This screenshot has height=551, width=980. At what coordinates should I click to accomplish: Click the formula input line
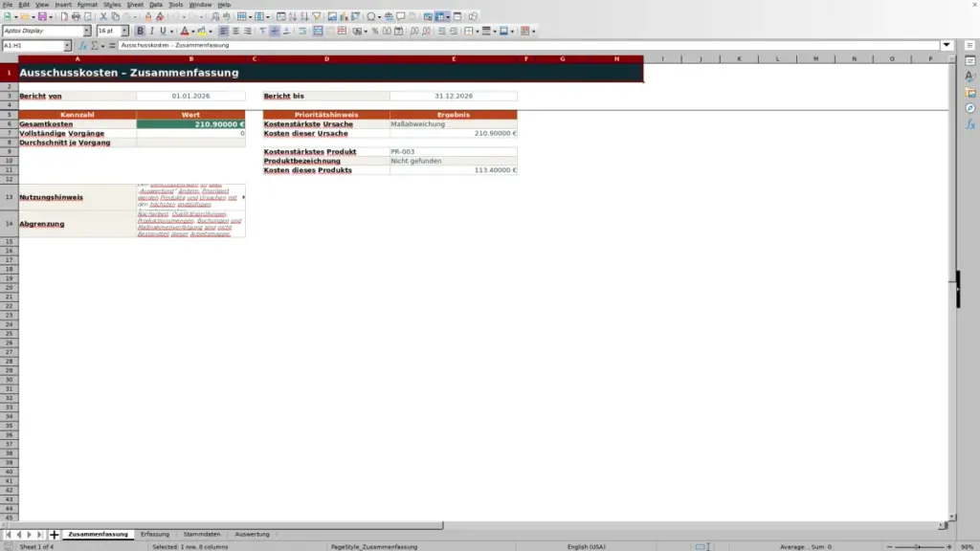(528, 46)
